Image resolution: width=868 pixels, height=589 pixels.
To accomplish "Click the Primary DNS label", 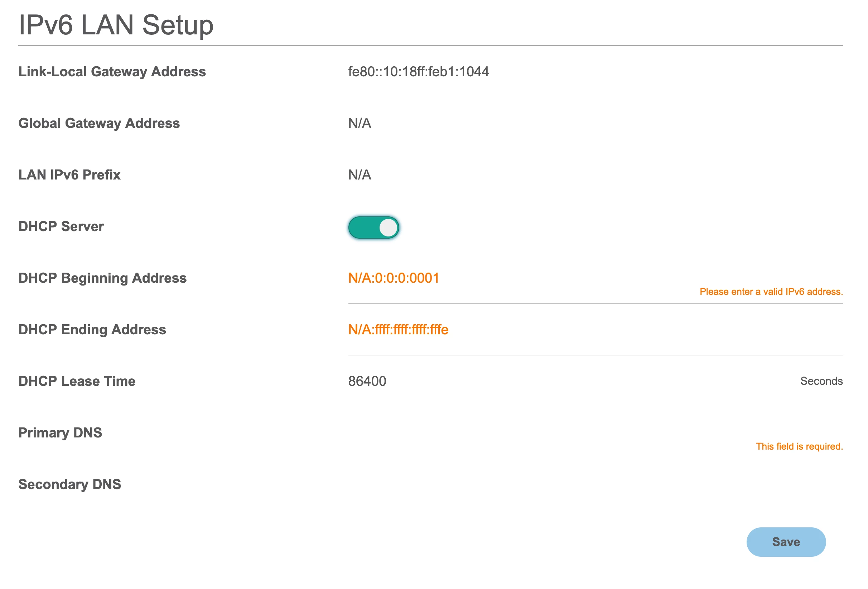I will tap(60, 433).
